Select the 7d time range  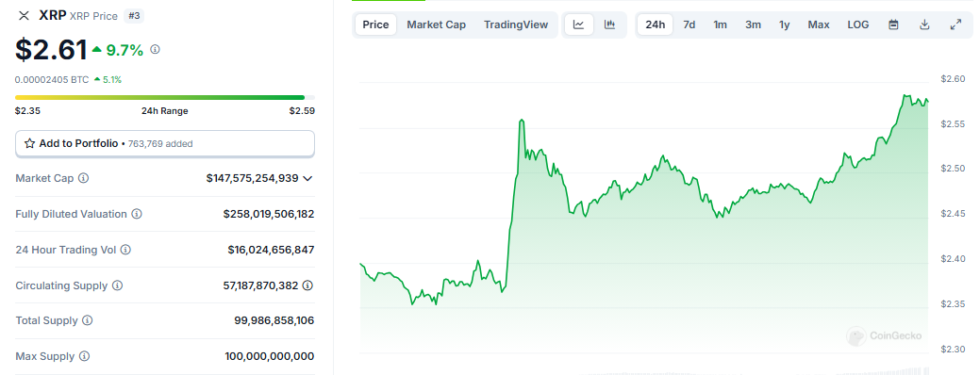[689, 24]
